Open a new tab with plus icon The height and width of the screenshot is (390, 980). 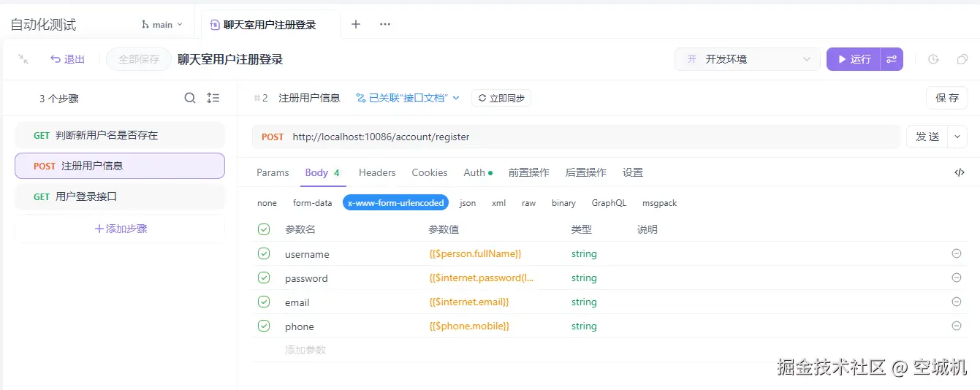tap(356, 24)
